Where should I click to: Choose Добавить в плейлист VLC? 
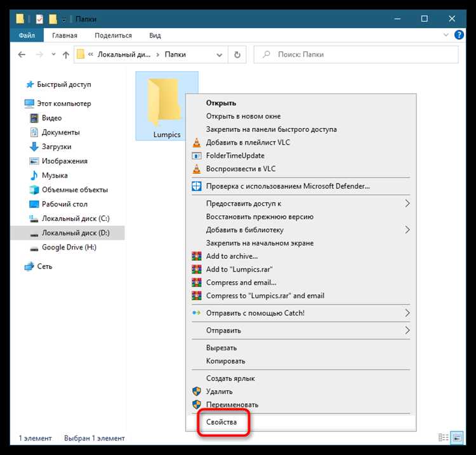pyautogui.click(x=301, y=142)
